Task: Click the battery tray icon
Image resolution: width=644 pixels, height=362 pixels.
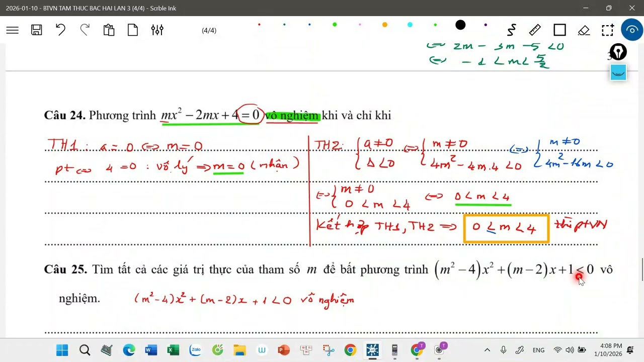Action: click(582, 350)
